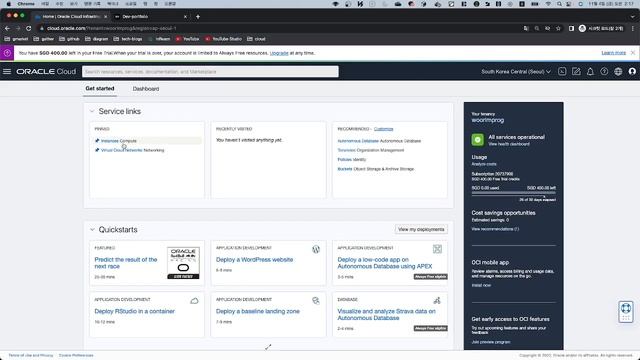The height and width of the screenshot is (360, 640).
Task: Click Install now under OCI mobile app
Action: 481,285
